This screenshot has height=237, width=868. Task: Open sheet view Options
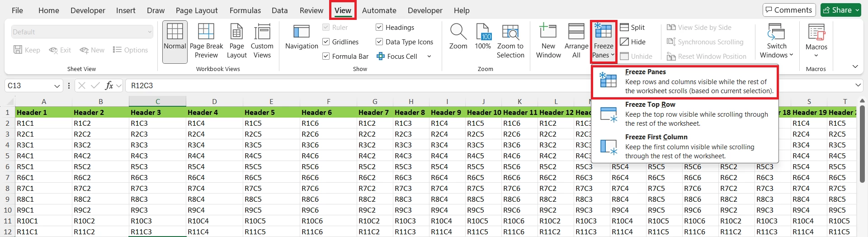[130, 50]
